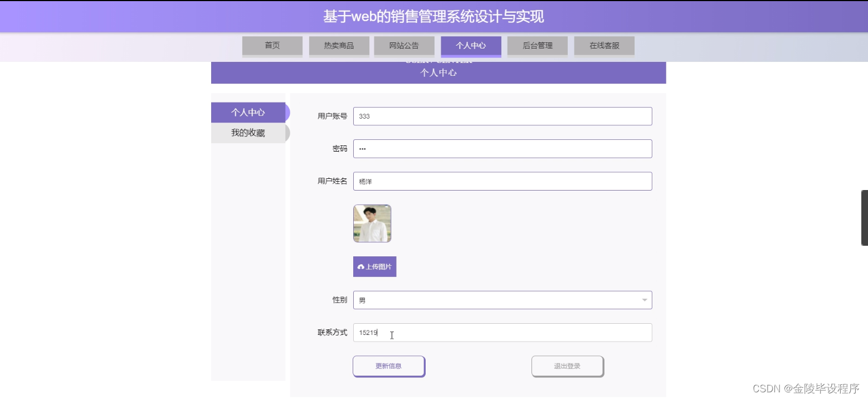Switch to the 首页 navigation tab
The height and width of the screenshot is (399, 868).
click(272, 46)
